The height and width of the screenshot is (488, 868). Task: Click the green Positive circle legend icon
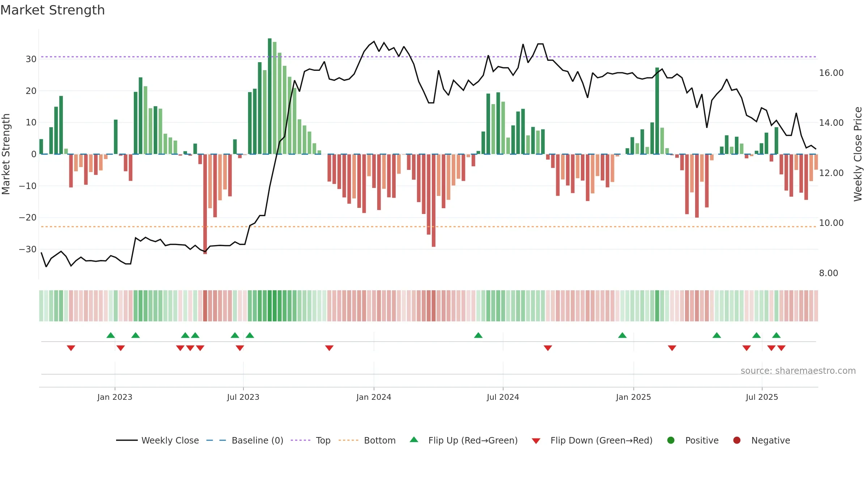(671, 440)
